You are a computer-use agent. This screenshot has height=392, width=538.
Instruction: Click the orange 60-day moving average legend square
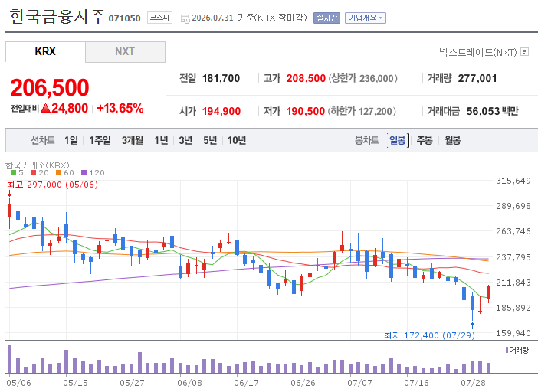58,173
